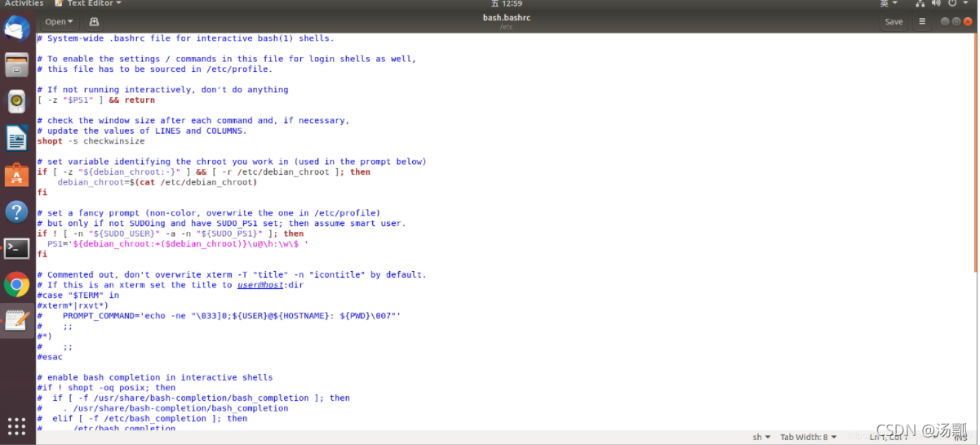The image size is (980, 445).
Task: Click 'check the window size after each command' comment
Action: [x=193, y=120]
